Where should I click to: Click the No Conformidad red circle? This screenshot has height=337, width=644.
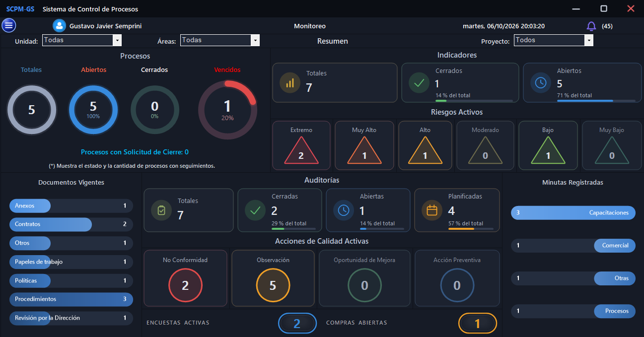(185, 285)
